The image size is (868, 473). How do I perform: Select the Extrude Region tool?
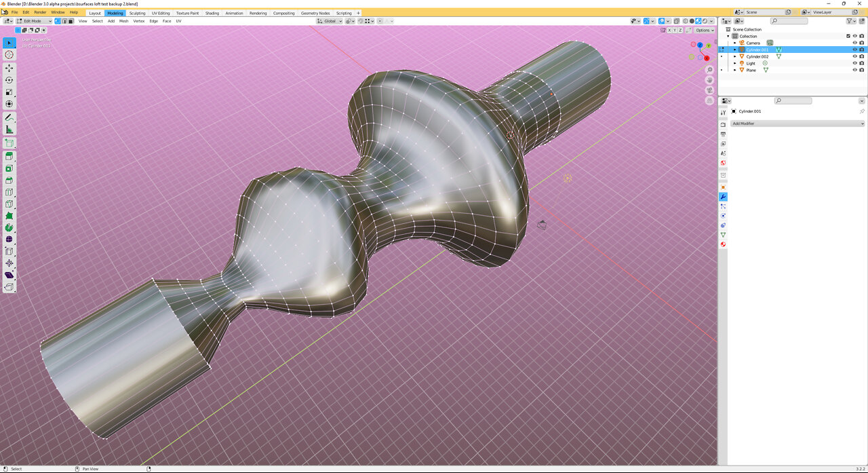(9, 157)
